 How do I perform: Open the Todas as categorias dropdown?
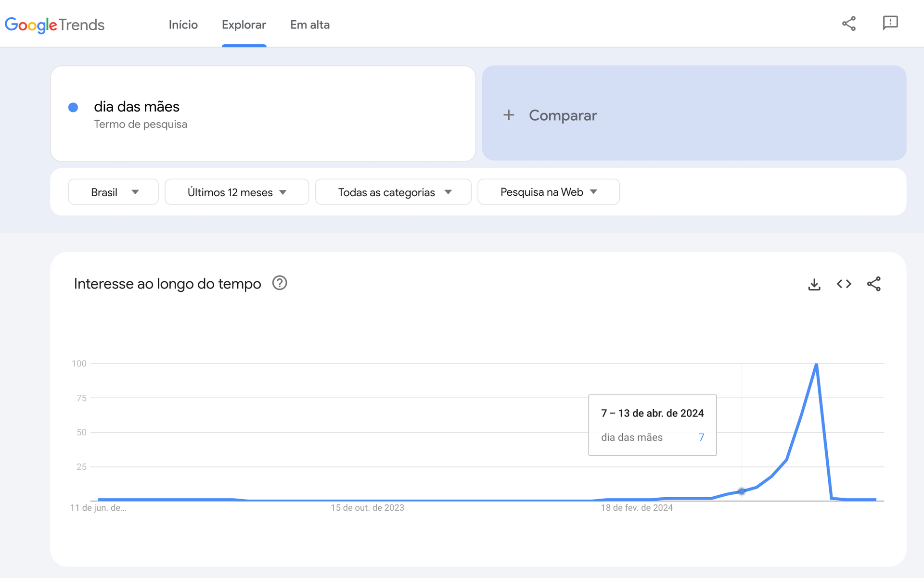(393, 191)
